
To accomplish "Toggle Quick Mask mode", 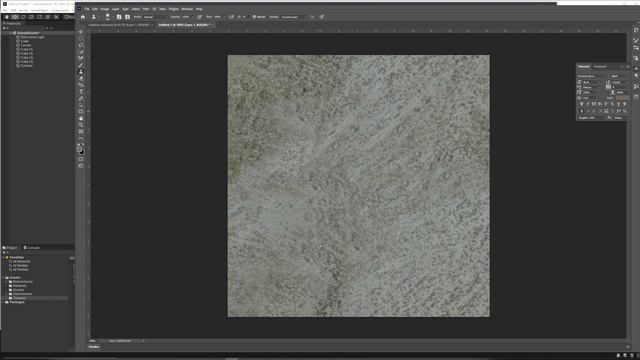I will point(81,159).
